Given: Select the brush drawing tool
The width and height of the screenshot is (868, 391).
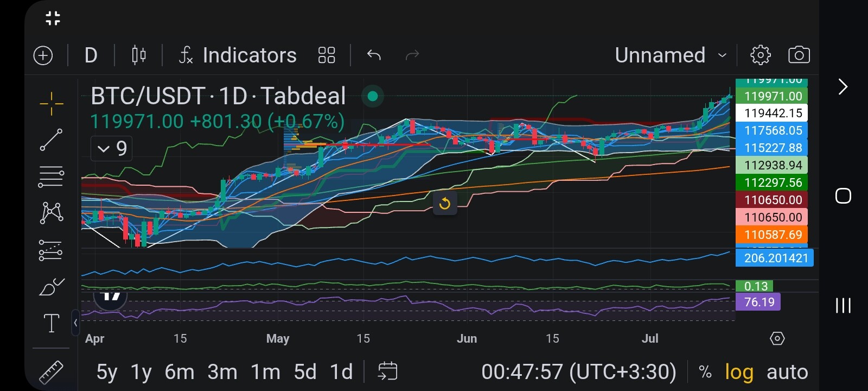Looking at the screenshot, I should [52, 286].
